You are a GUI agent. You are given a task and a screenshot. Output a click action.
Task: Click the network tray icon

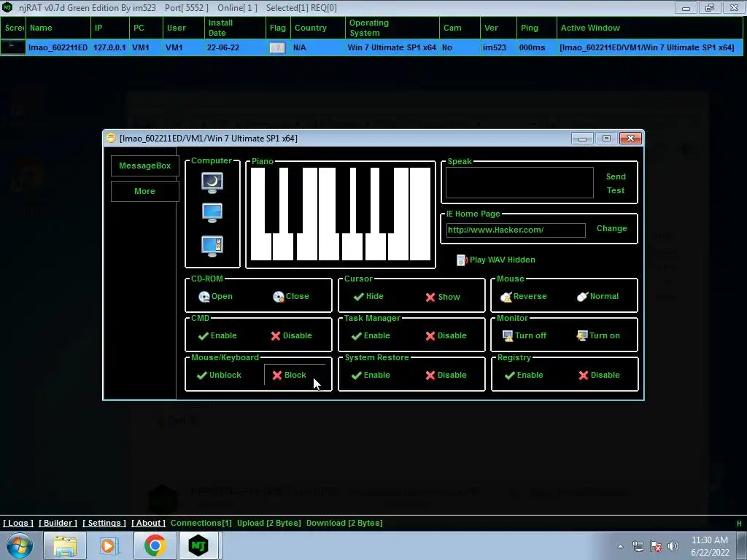tap(638, 546)
